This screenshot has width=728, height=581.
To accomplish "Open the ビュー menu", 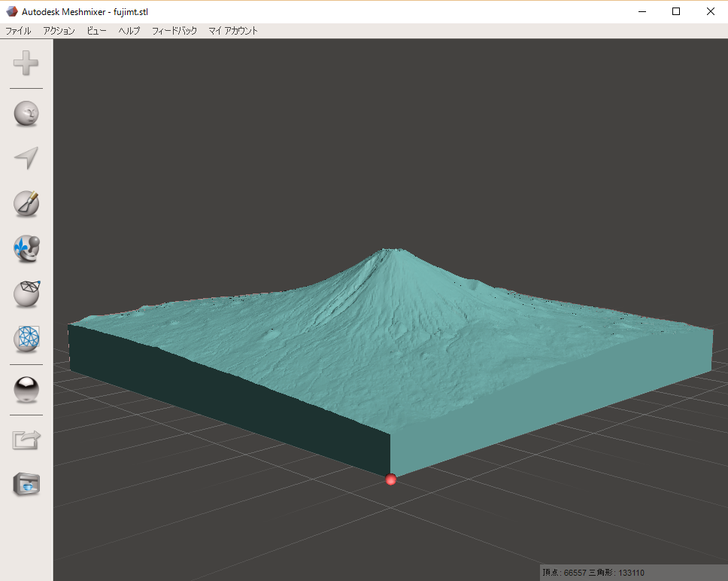I will (96, 31).
